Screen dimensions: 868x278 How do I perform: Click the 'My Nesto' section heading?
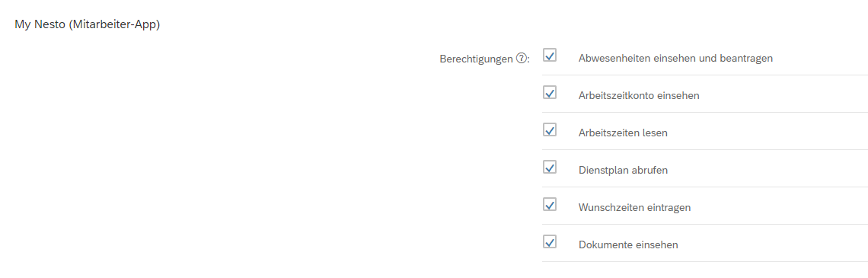[x=40, y=25]
